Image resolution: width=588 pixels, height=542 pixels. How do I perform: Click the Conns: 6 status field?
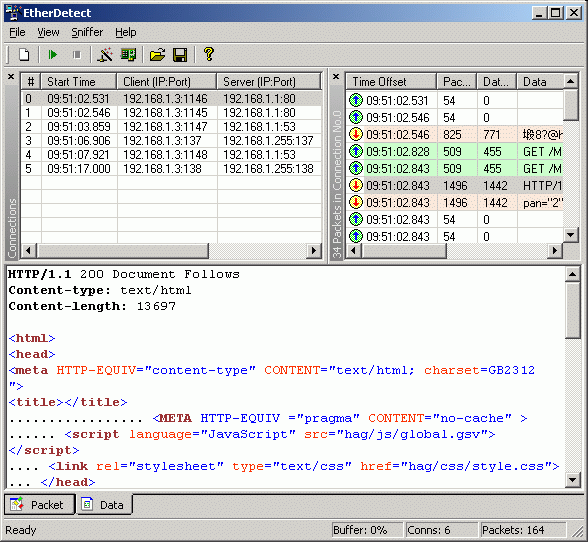click(x=442, y=530)
